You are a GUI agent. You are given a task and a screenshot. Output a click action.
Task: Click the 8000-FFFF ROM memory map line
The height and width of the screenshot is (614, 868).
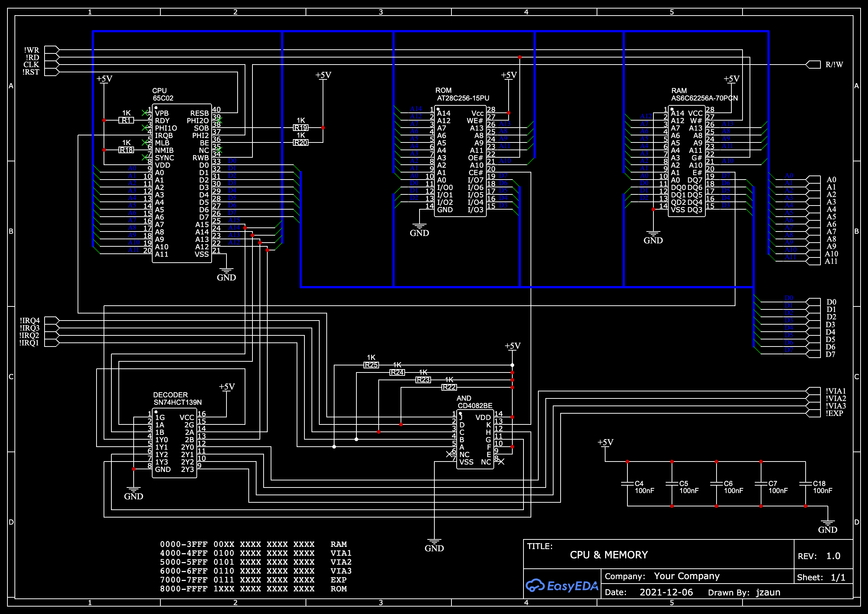254,589
